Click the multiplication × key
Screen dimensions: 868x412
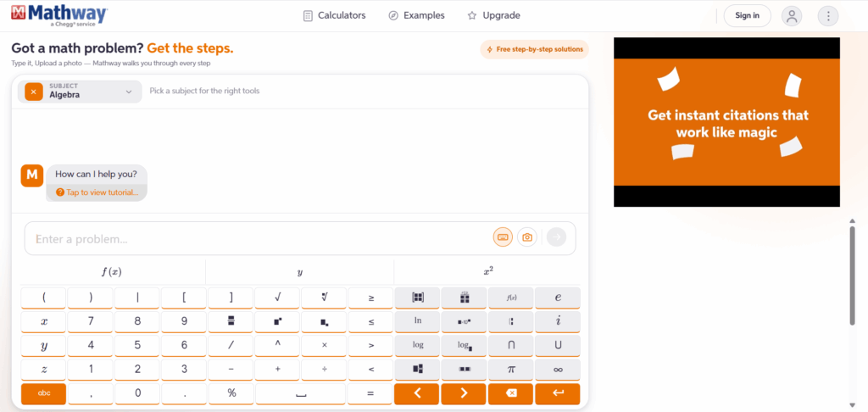pyautogui.click(x=325, y=346)
